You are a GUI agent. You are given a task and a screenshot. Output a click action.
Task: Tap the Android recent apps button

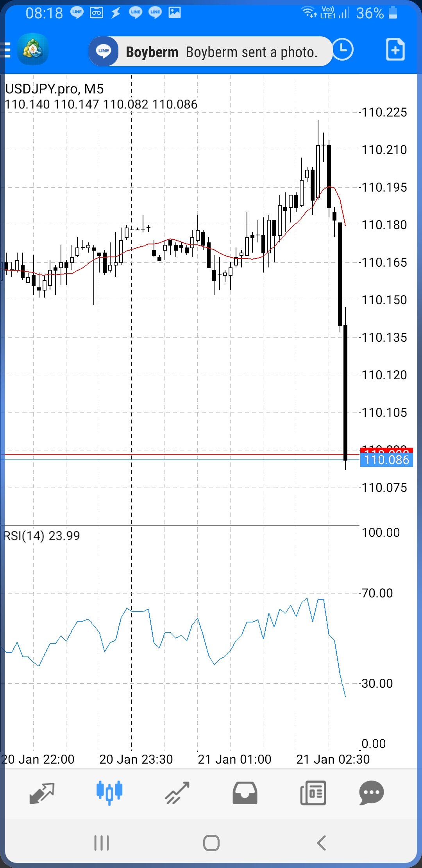coord(102,843)
